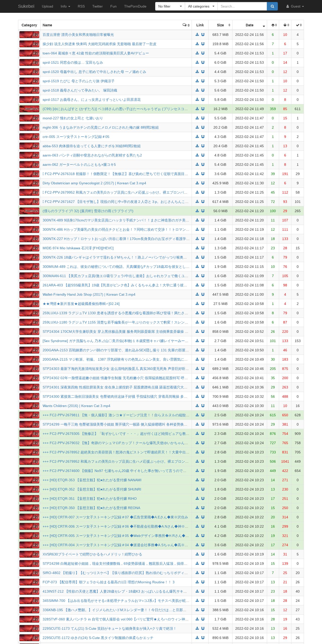Click the Name column header
Screen dimensions: 322x644
[116, 25]
